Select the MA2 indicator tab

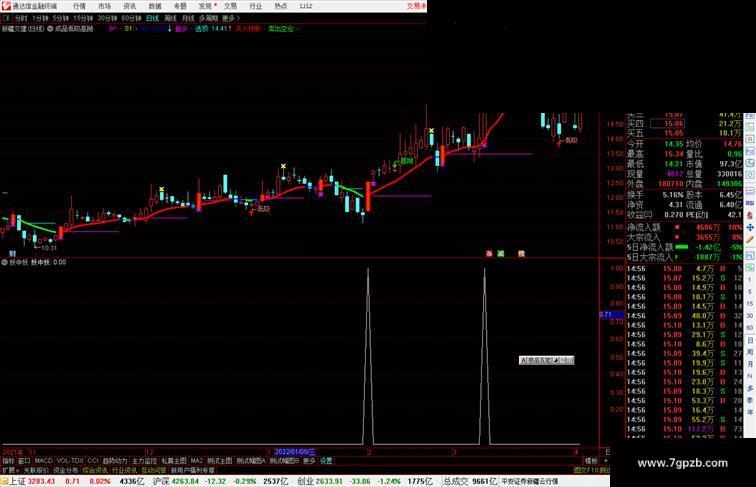coord(197,461)
